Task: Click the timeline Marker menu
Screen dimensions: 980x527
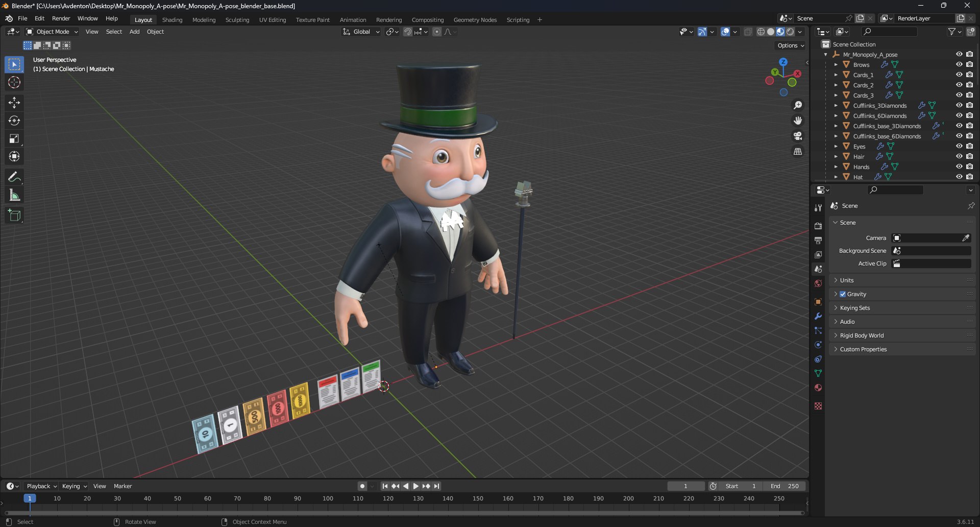Action: tap(122, 486)
